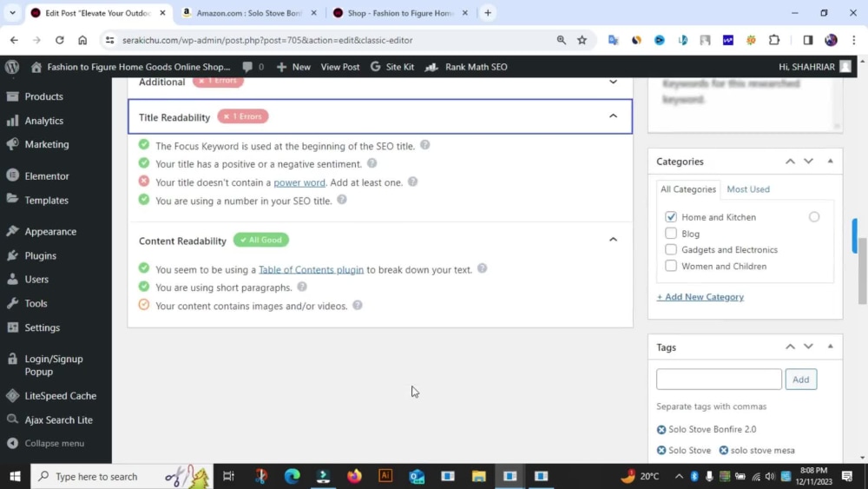868x489 pixels.
Task: Click the browser zoom magnifier icon
Action: (x=562, y=40)
